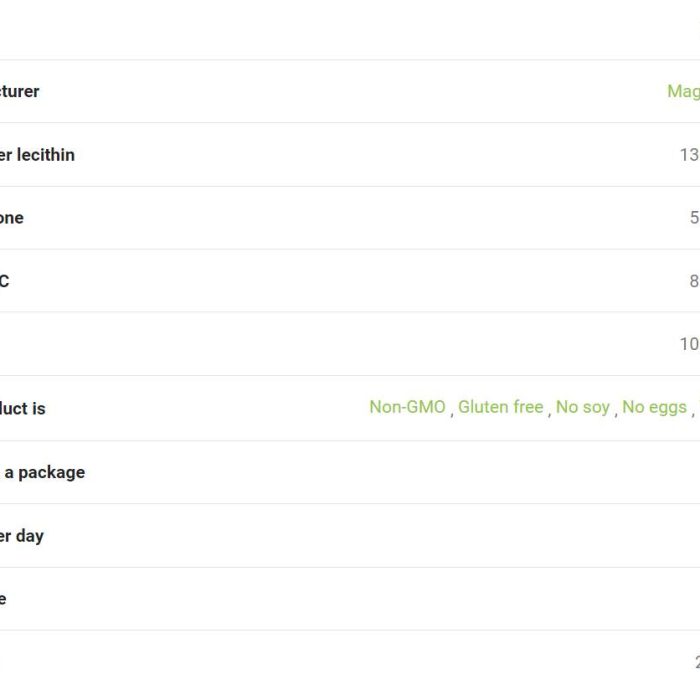
Task: Click the 'Product is' row label
Action: [x=23, y=408]
